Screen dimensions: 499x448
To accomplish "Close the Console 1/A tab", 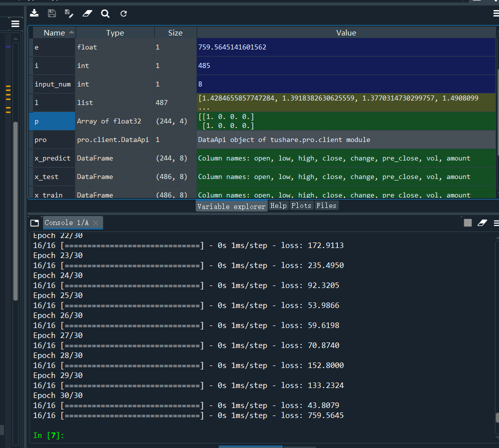I will [x=96, y=223].
